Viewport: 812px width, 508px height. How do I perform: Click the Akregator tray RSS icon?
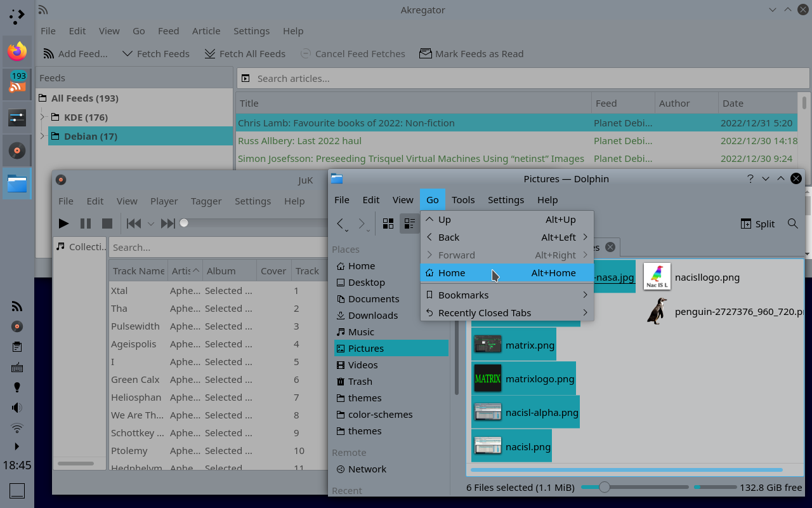coord(17,307)
